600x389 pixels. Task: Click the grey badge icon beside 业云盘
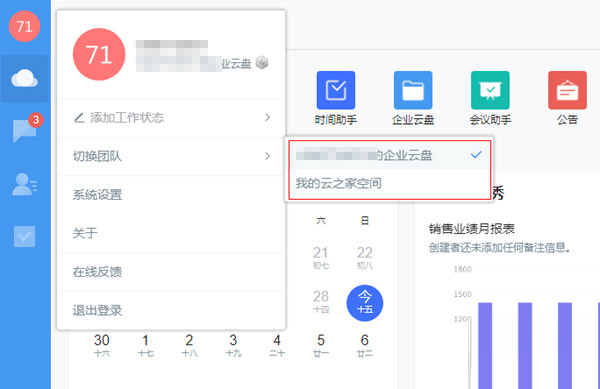coord(262,62)
